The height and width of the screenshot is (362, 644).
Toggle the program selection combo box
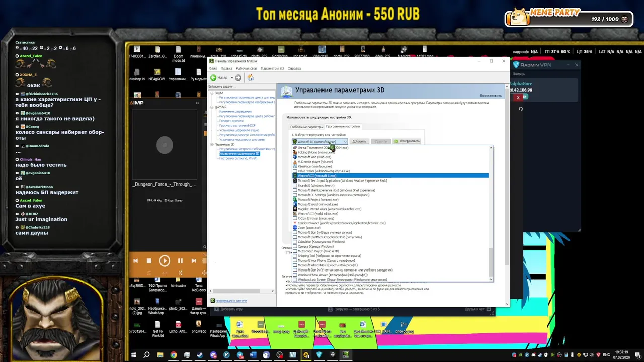(320, 141)
